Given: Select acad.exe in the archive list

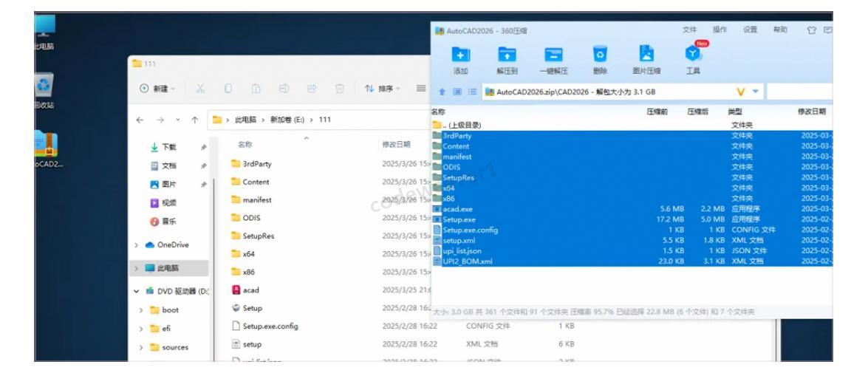Looking at the screenshot, I should [x=632, y=209].
